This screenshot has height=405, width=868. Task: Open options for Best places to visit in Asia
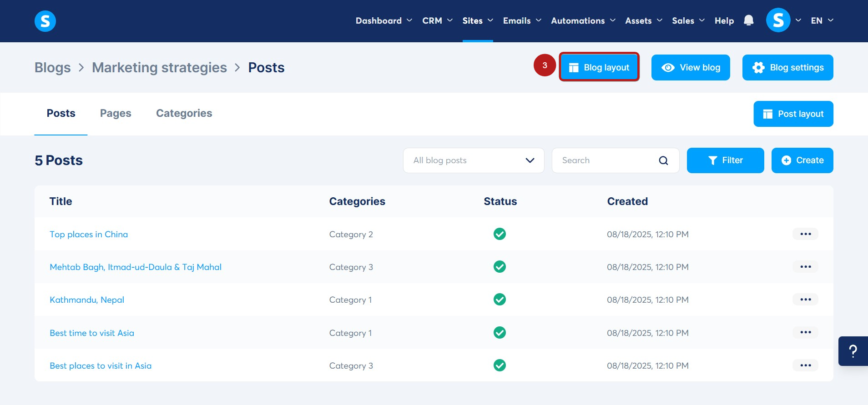805,365
